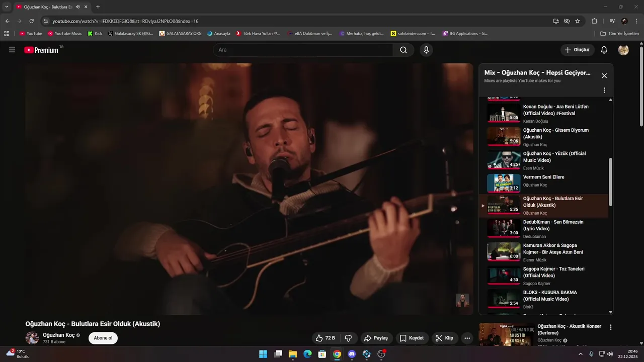Open options for Akustik Konser (Derleme)

[611, 327]
